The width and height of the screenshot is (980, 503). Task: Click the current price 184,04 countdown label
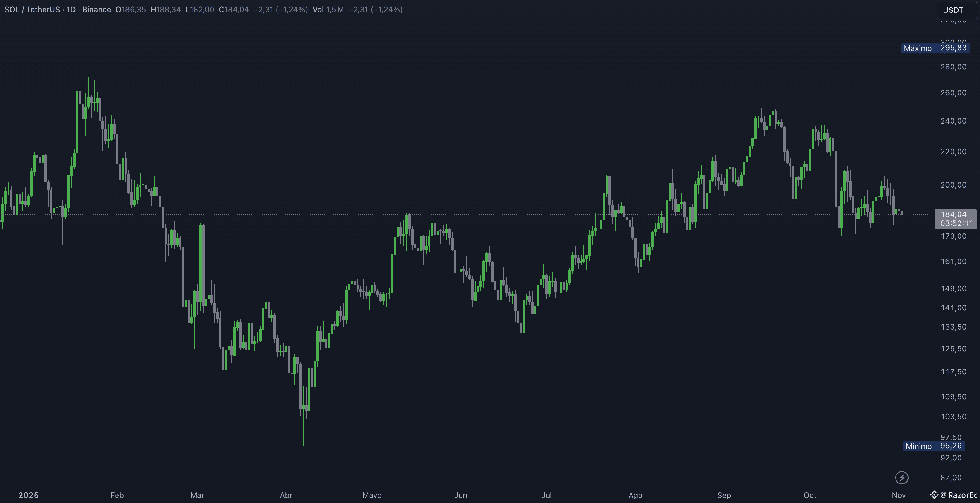tap(956, 219)
